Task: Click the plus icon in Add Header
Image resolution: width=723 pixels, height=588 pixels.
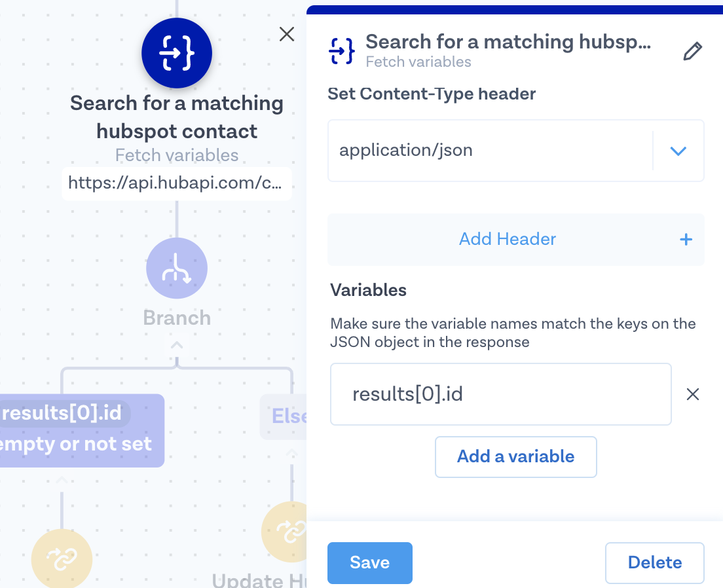Action: pyautogui.click(x=686, y=240)
